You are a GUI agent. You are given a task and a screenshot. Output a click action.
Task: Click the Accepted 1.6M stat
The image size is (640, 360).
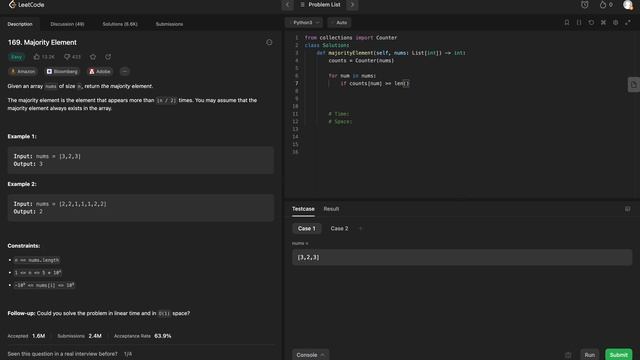pyautogui.click(x=26, y=336)
